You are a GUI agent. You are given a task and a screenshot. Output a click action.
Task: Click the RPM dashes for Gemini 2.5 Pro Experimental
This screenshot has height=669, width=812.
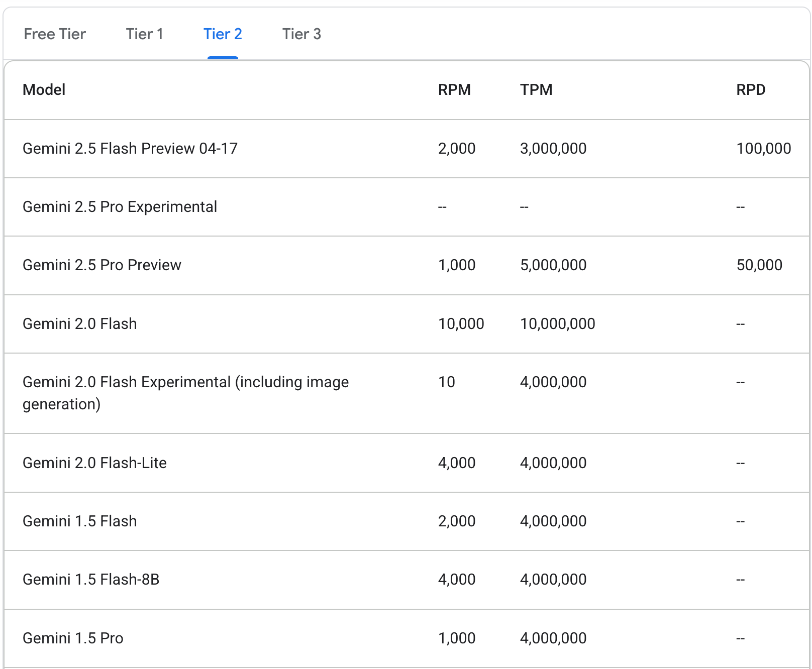(x=442, y=207)
